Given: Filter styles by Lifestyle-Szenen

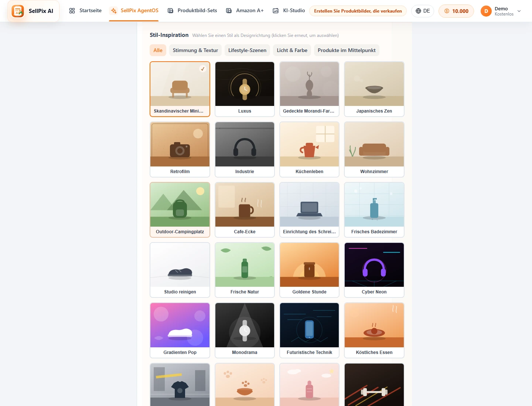Looking at the screenshot, I should [247, 50].
